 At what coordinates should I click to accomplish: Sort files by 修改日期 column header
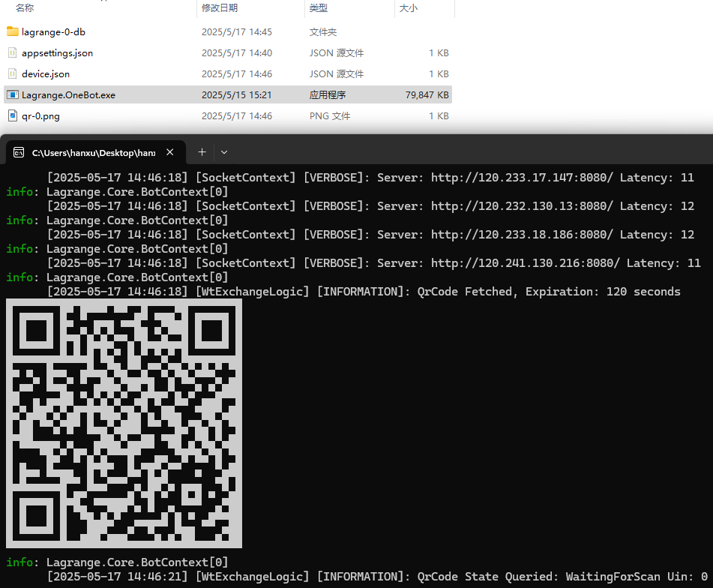pos(220,7)
